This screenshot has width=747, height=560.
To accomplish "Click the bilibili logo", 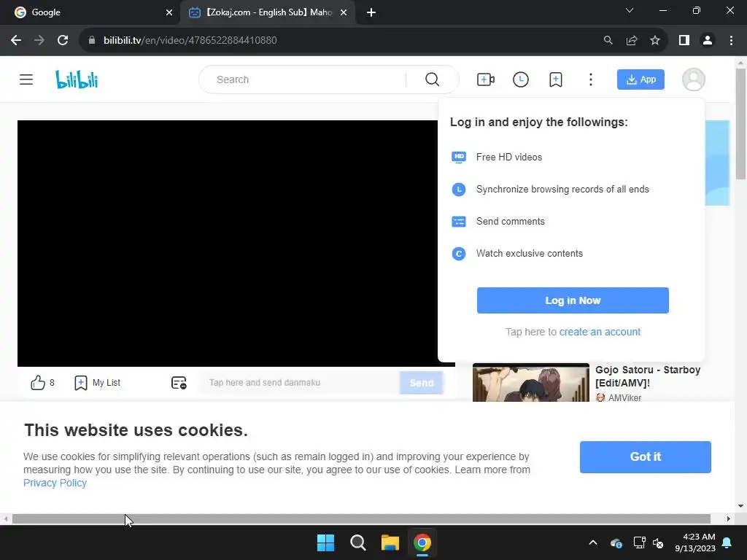I will (77, 79).
